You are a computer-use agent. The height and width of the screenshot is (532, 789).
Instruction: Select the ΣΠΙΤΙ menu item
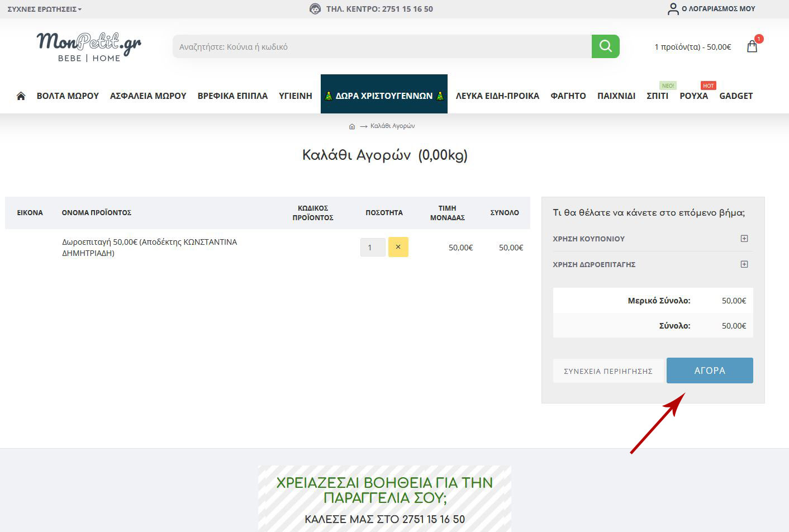657,96
